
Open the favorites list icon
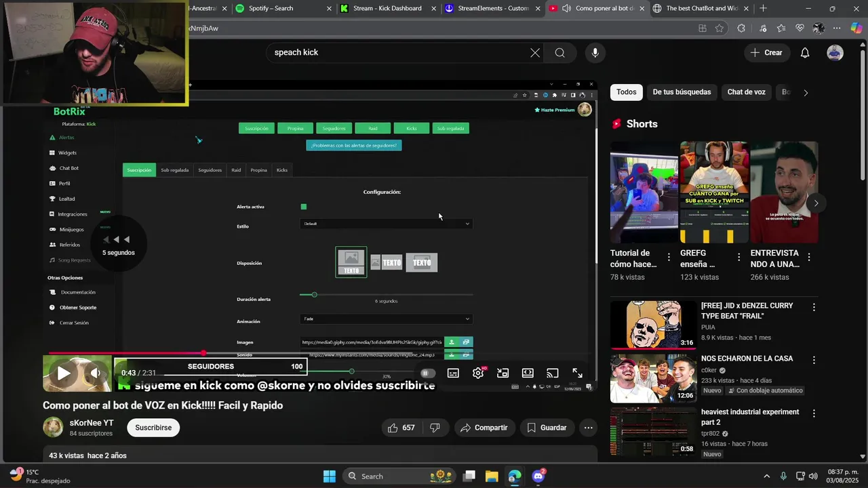(781, 28)
